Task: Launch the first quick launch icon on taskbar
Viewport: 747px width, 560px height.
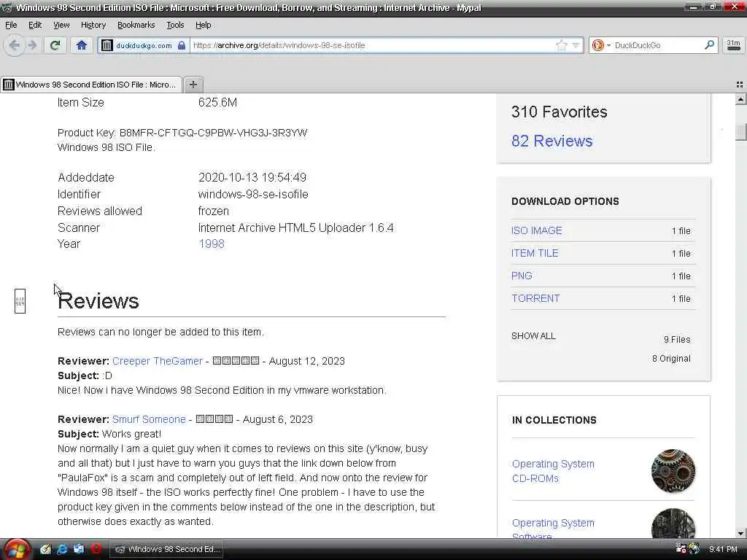Action: [46, 549]
